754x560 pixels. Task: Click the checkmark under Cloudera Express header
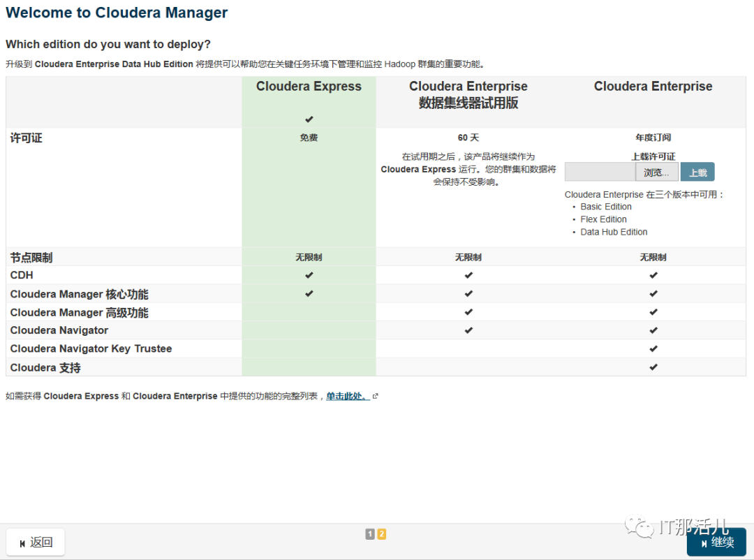pyautogui.click(x=309, y=119)
